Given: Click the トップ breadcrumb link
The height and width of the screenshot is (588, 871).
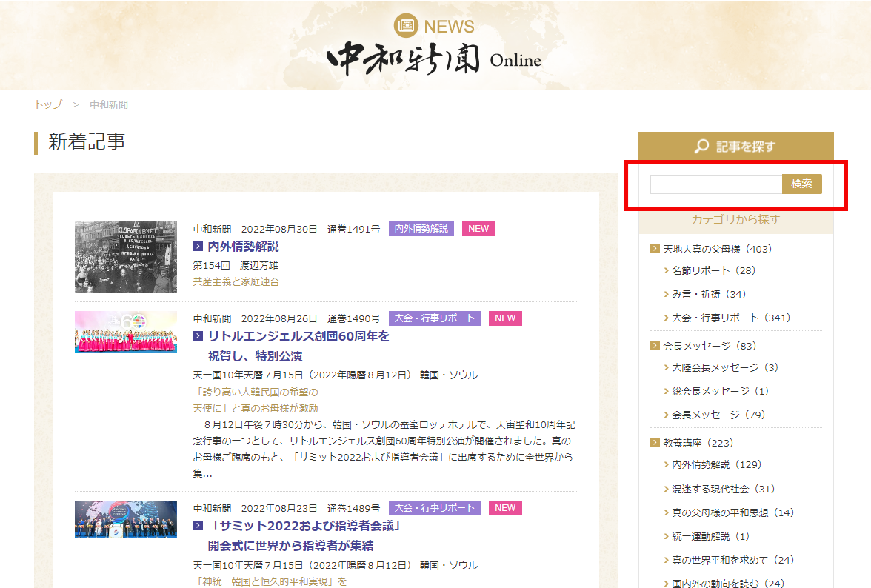Looking at the screenshot, I should pos(48,104).
